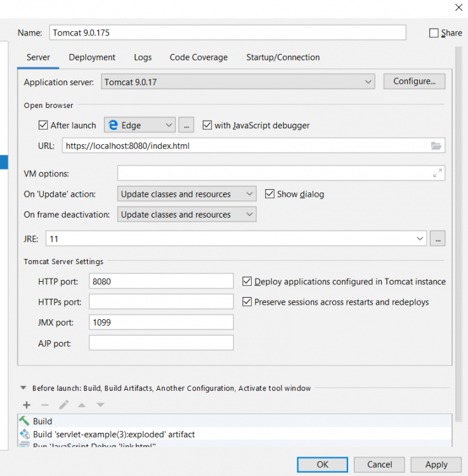The width and height of the screenshot is (468, 476).
Task: Select Build 'servlet-example(3):exploded' artifact row
Action: (x=235, y=434)
